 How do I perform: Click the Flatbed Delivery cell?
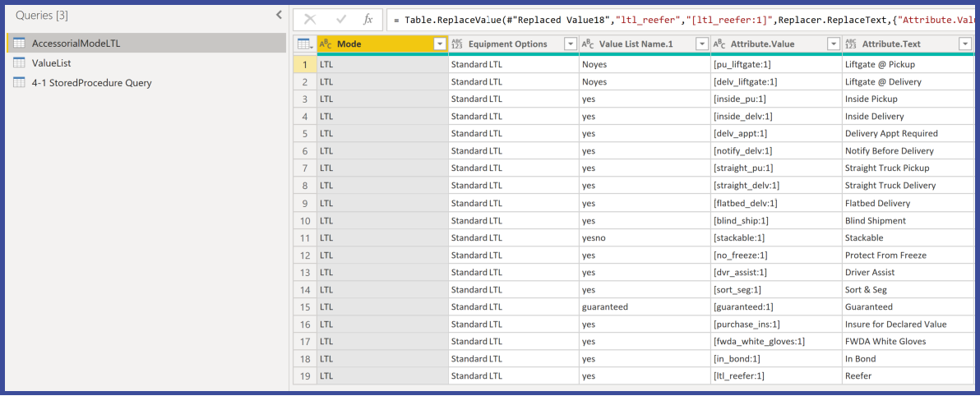click(x=908, y=203)
